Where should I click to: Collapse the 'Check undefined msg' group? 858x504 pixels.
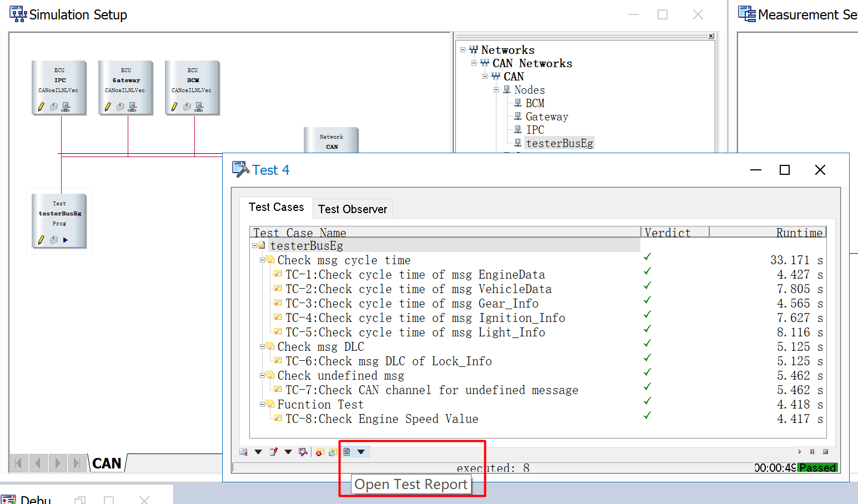tap(262, 375)
